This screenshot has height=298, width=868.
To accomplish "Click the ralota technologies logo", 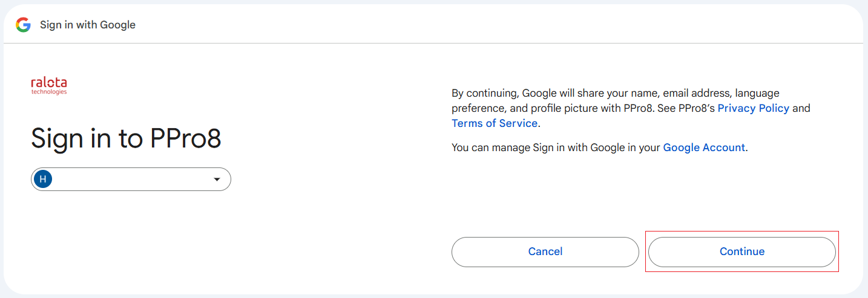I will click(49, 85).
